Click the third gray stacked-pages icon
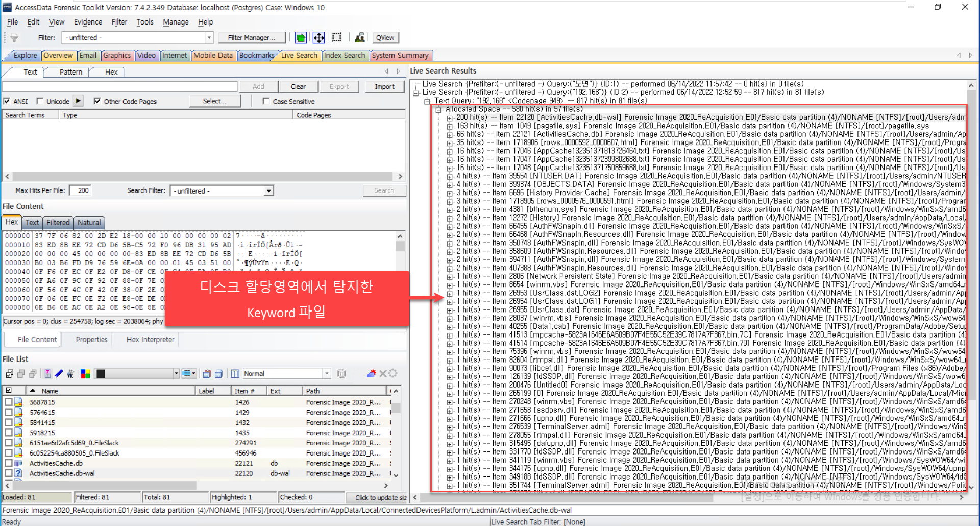The height and width of the screenshot is (526, 980). (x=33, y=374)
